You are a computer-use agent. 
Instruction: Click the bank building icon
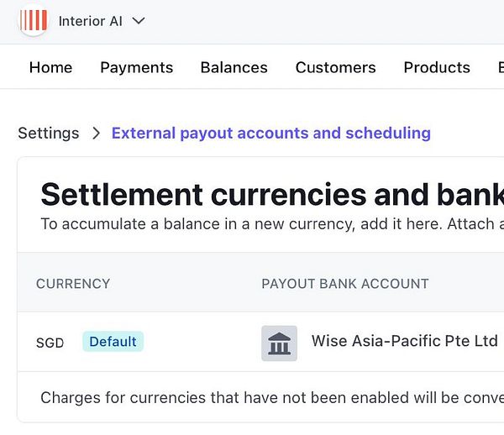[x=279, y=343]
